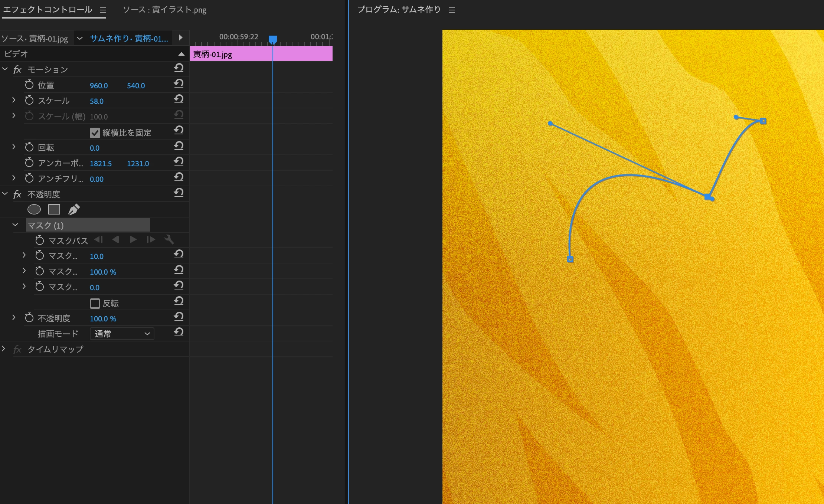
Task: Select the pen mask (free-draw bezier) tool
Action: [74, 210]
